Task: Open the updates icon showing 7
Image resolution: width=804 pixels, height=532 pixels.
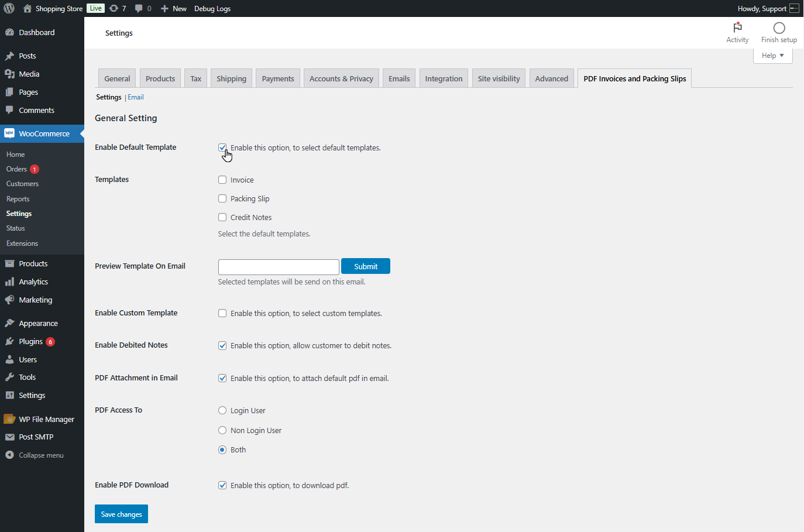Action: point(114,8)
